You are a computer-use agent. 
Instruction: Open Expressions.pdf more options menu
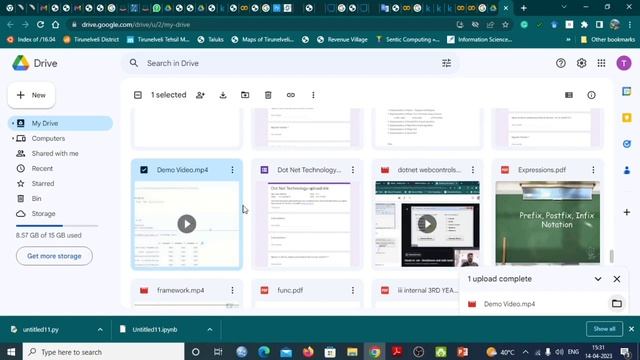click(x=593, y=170)
